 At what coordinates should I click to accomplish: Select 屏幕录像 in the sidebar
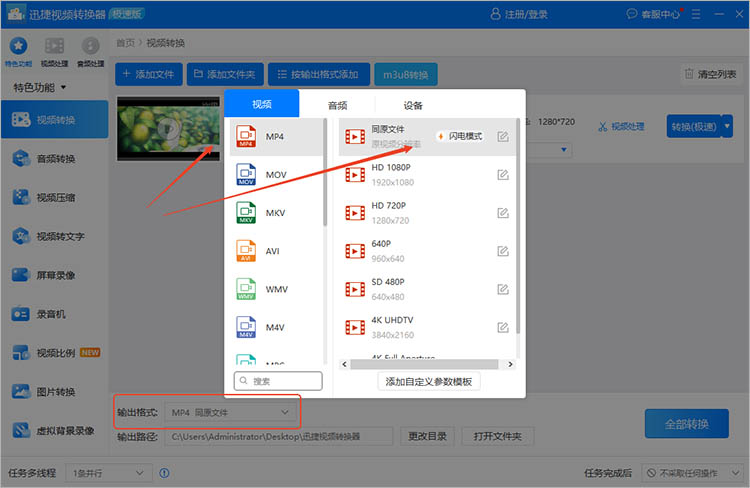pyautogui.click(x=55, y=275)
